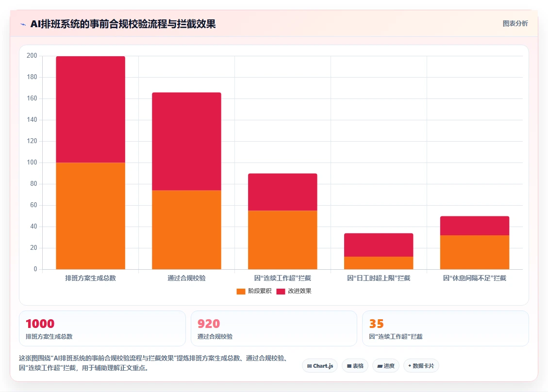Click orange segment of 因“休息间隔不足”拦截 bar
Viewport: 548px width, 392px height.
[x=475, y=252]
